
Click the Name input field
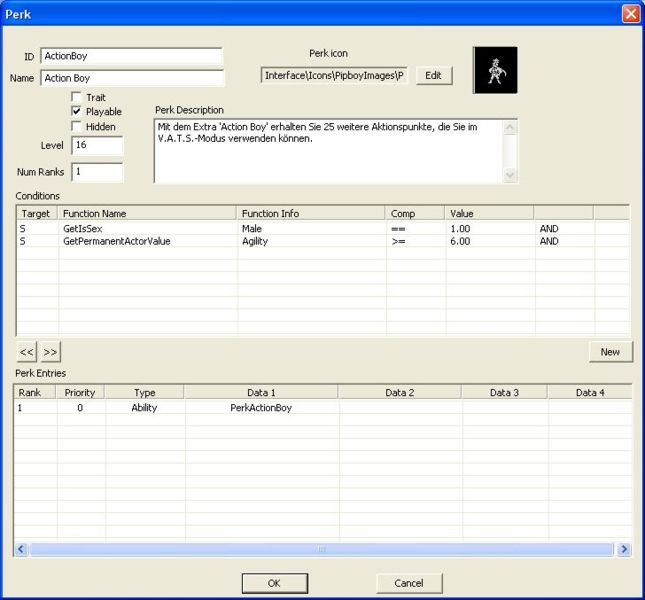click(x=132, y=78)
